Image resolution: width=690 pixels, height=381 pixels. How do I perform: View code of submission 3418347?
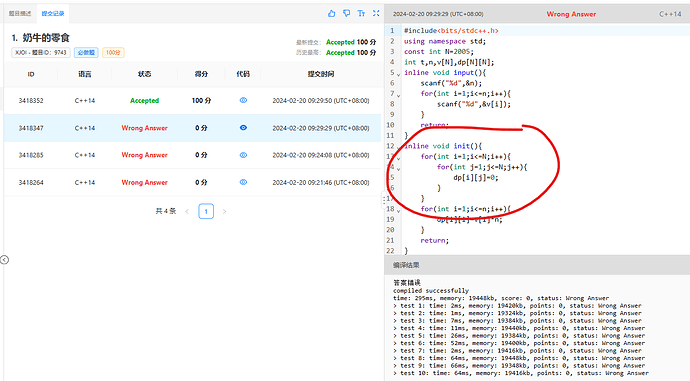pos(243,128)
